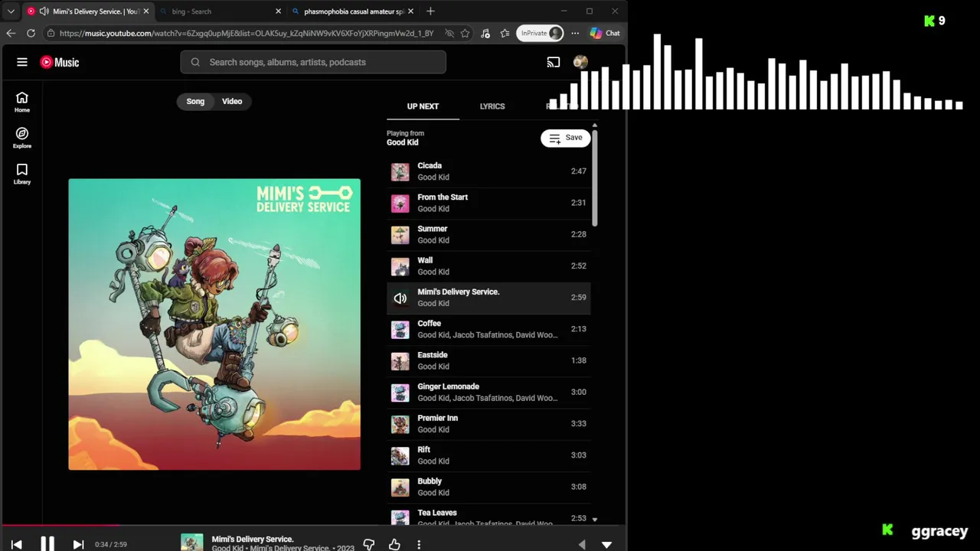Click the large album cover art

[214, 324]
